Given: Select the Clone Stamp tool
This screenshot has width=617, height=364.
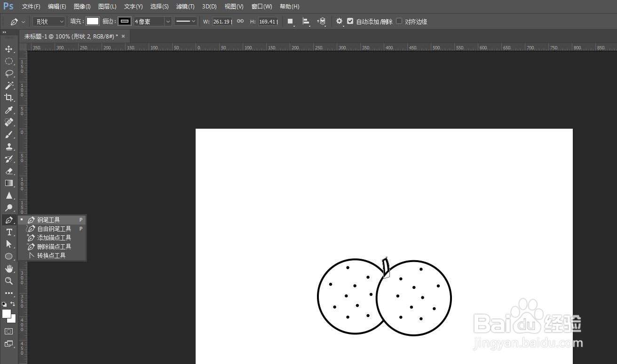Looking at the screenshot, I should pyautogui.click(x=9, y=147).
